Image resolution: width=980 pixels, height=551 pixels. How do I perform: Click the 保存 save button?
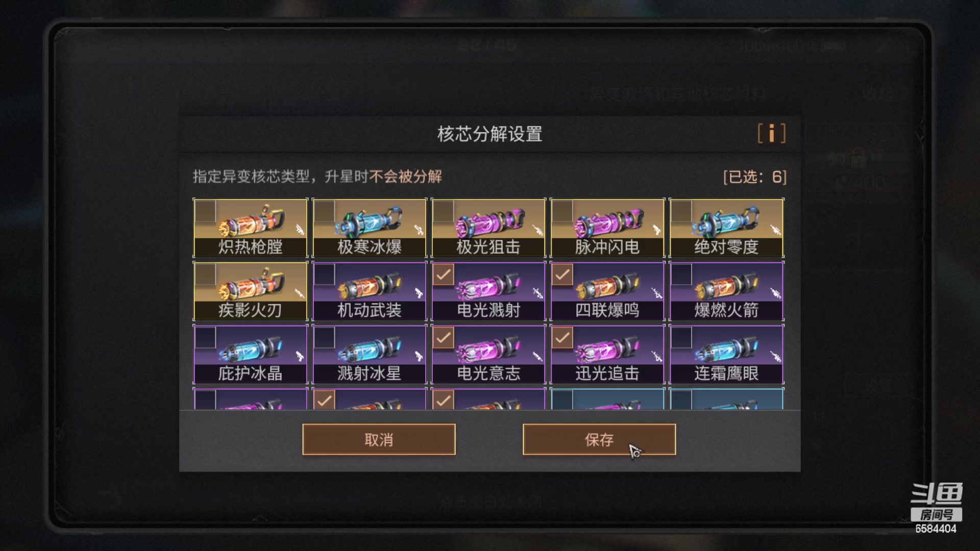599,439
